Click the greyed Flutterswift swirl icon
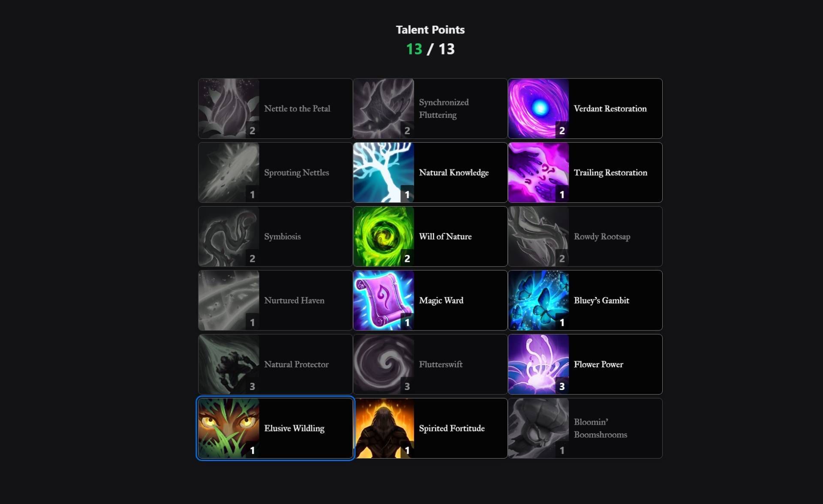The width and height of the screenshot is (823, 504). [x=384, y=364]
